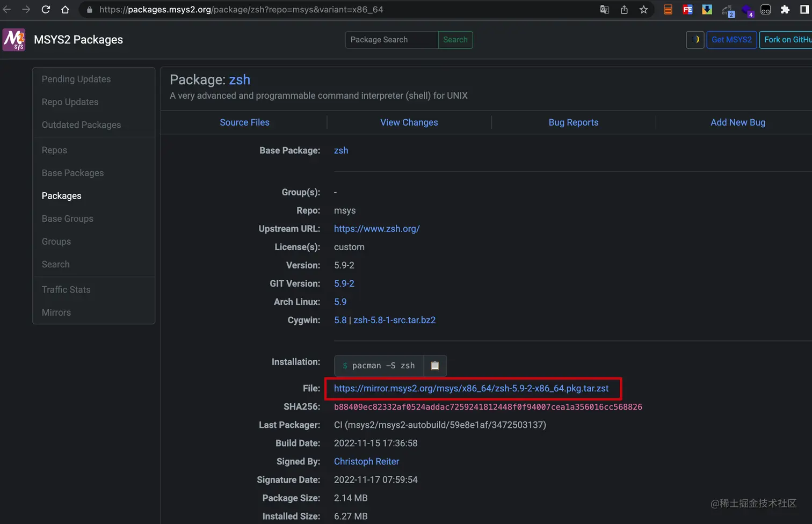Open Repo Updates in sidebar
The image size is (812, 524).
click(x=70, y=102)
